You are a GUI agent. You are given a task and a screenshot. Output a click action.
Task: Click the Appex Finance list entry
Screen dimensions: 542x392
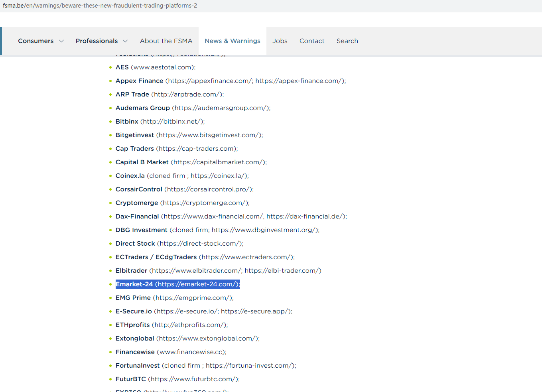(140, 81)
